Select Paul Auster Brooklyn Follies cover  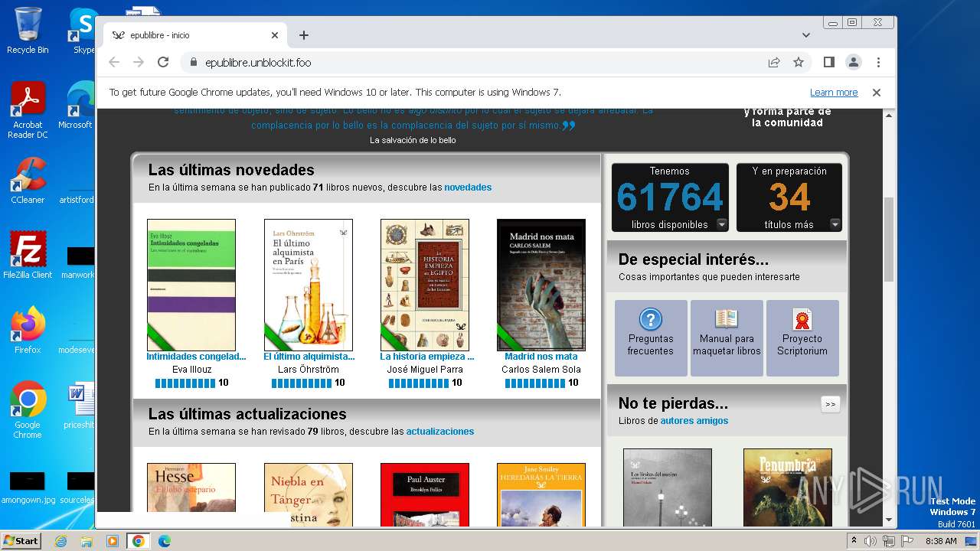[425, 494]
